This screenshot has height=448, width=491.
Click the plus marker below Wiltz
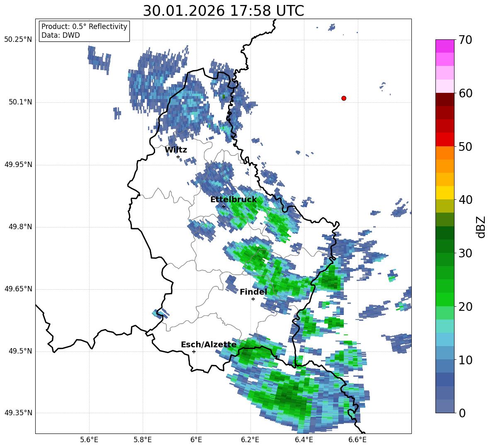pyautogui.click(x=178, y=157)
